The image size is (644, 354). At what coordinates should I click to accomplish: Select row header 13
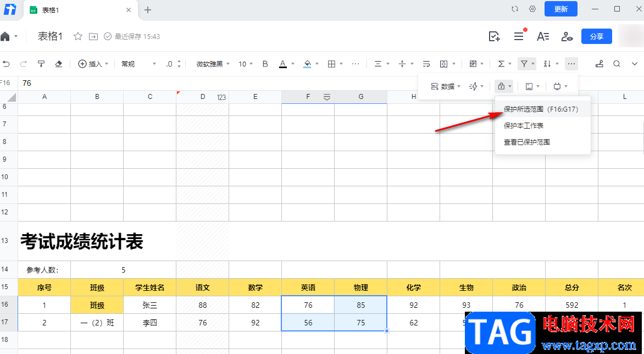[9, 241]
